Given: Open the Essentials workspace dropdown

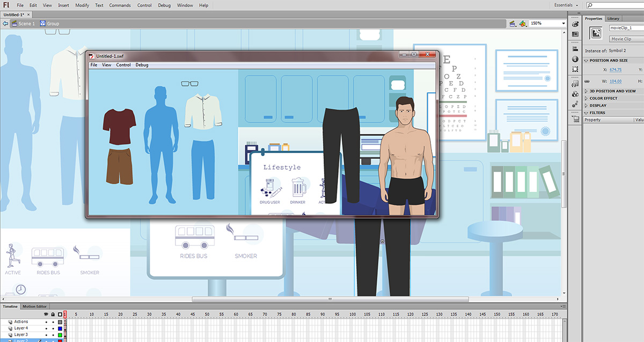Looking at the screenshot, I should pyautogui.click(x=566, y=5).
